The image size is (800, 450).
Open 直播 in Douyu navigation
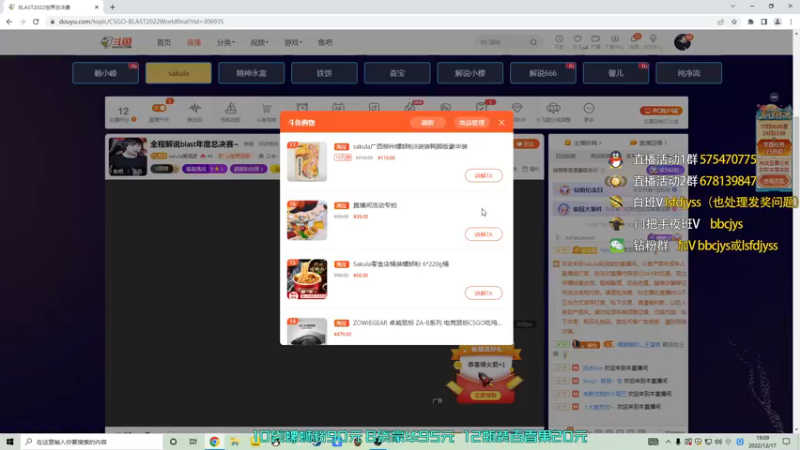(194, 42)
